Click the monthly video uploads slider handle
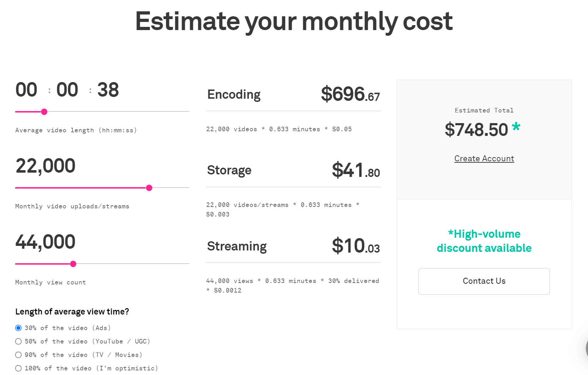 coord(149,188)
